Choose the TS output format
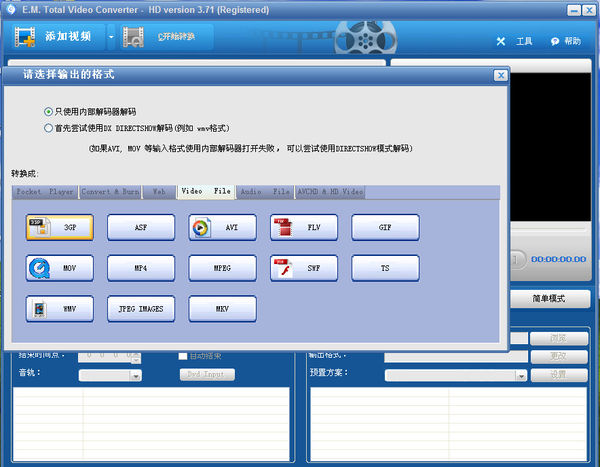The image size is (600, 467). [x=385, y=268]
